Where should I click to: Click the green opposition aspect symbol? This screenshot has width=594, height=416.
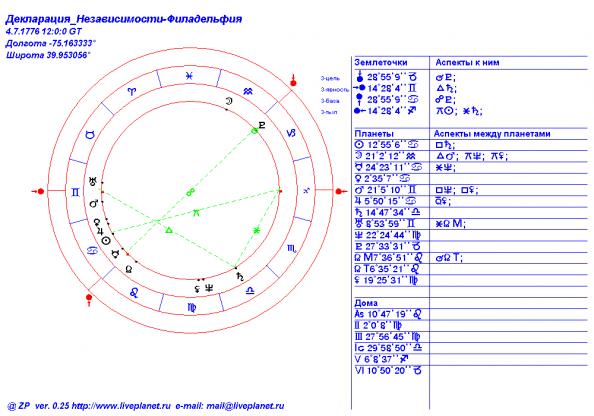(x=191, y=192)
